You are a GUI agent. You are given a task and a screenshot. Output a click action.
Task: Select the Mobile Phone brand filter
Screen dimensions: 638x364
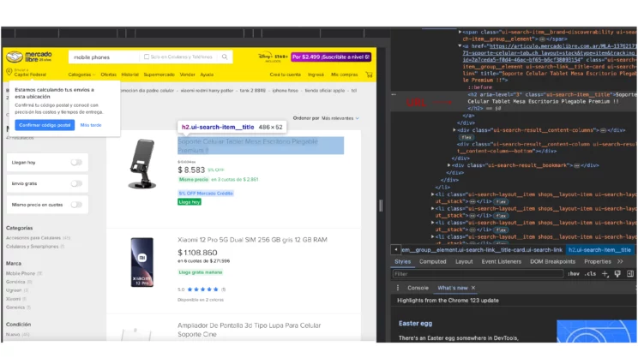[x=21, y=273]
